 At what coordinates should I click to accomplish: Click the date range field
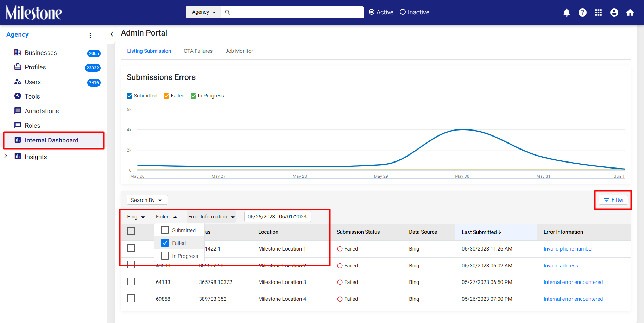click(278, 217)
